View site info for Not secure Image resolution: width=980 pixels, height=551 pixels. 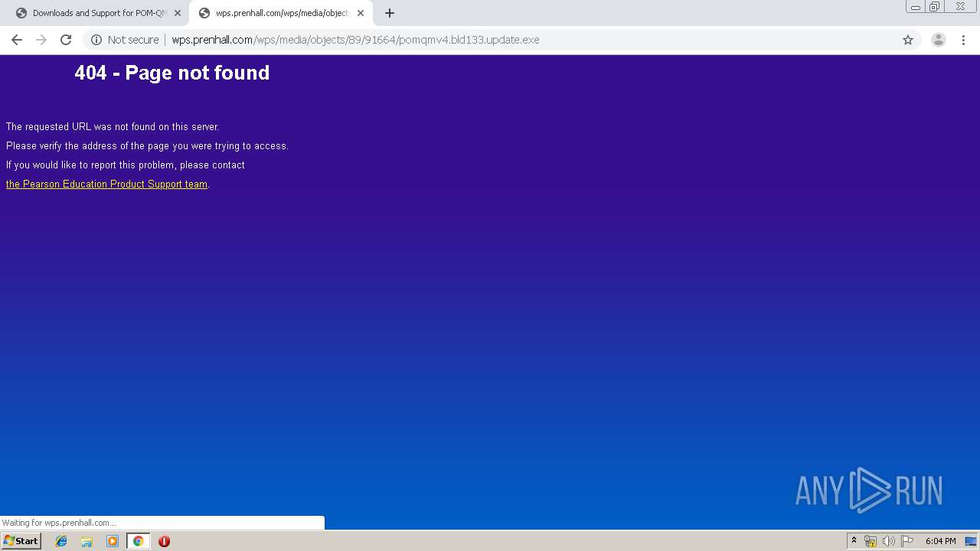coord(125,40)
